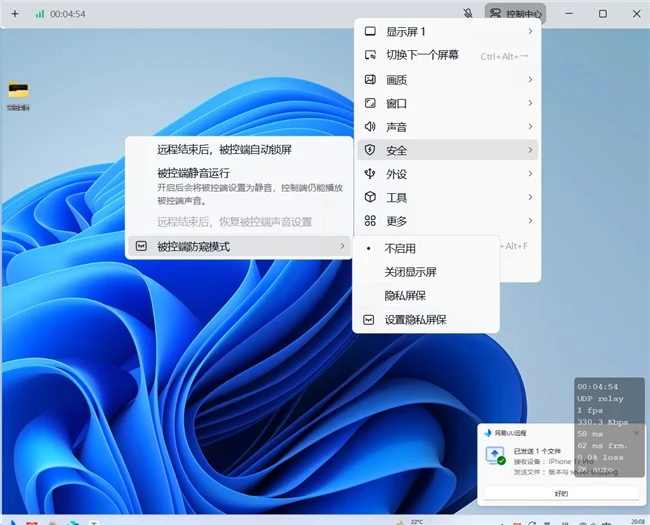
Task: Expand the 外设 submenu arrow
Action: tap(530, 174)
